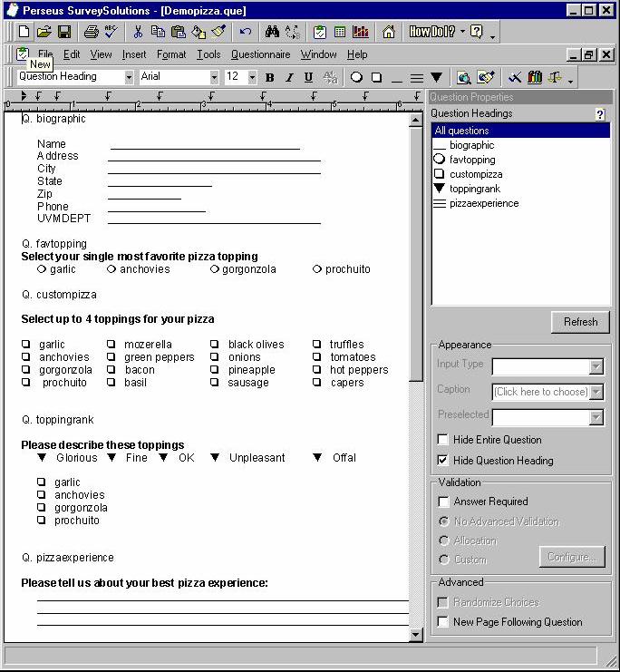Open the Caption dropdown

tap(596, 392)
